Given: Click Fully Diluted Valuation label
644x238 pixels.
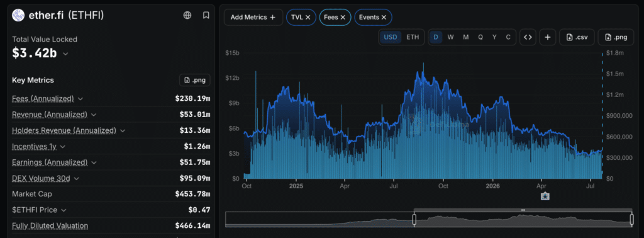Looking at the screenshot, I should [50, 225].
